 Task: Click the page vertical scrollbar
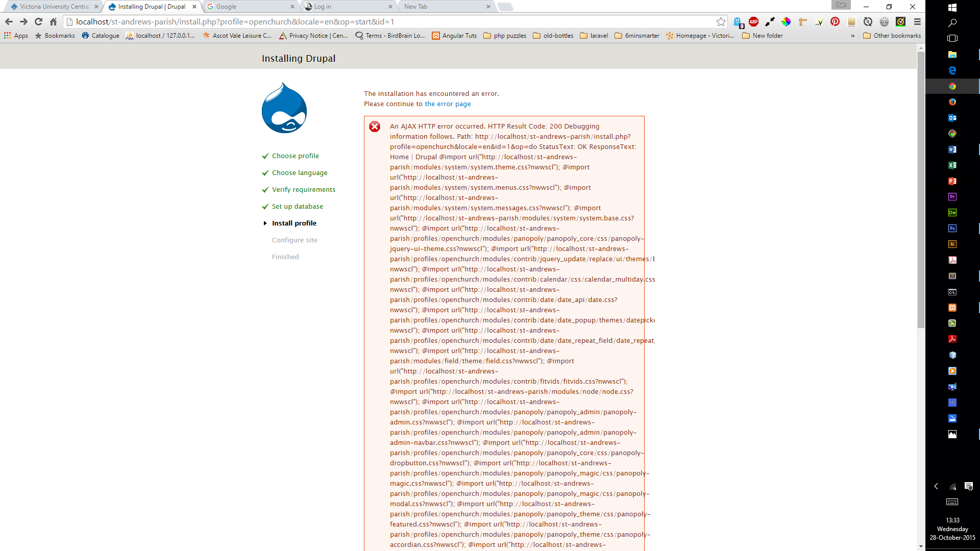(x=921, y=189)
